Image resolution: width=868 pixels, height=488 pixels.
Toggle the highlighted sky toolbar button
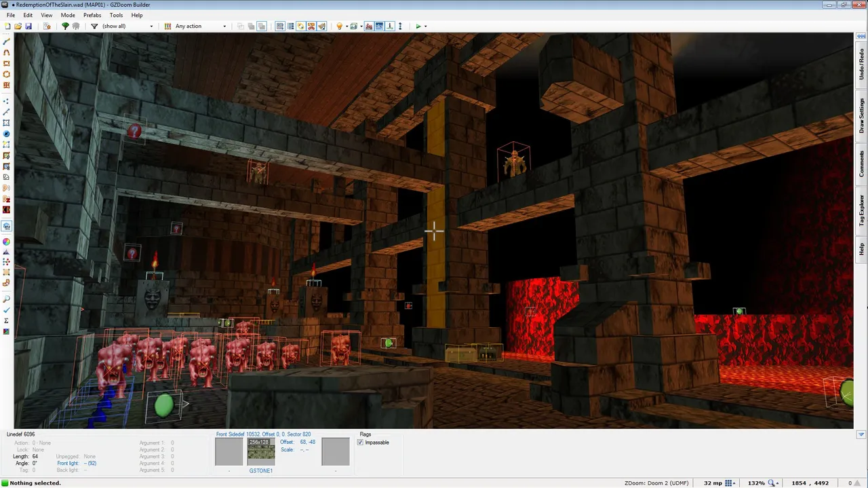(x=379, y=26)
